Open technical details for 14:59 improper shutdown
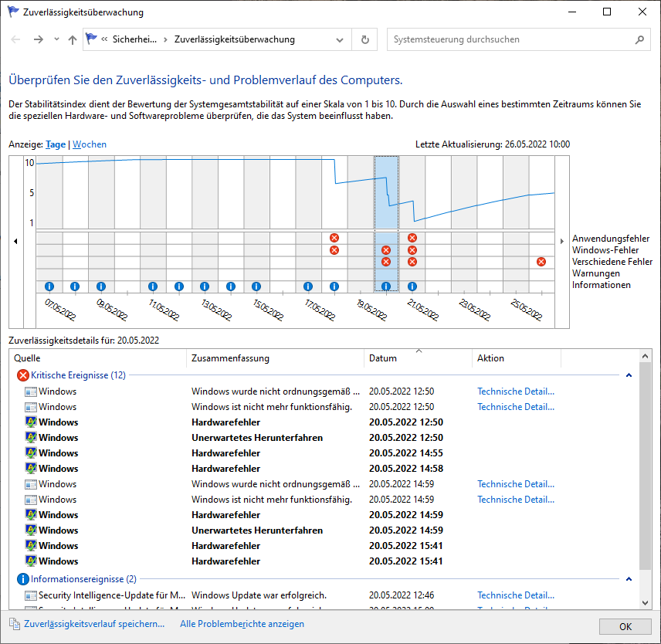The image size is (661, 644). (516, 484)
